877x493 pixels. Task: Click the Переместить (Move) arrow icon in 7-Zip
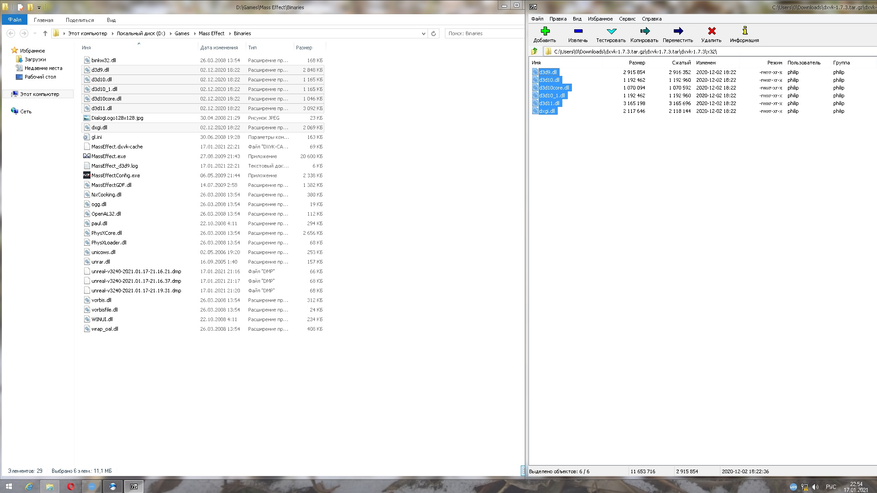[x=678, y=31]
